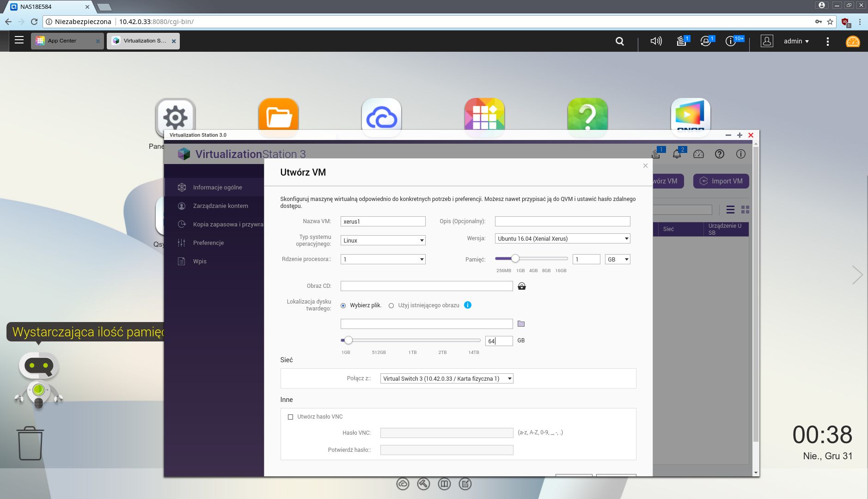This screenshot has width=868, height=499.
Task: Switch VM list to list view icon
Action: point(730,210)
